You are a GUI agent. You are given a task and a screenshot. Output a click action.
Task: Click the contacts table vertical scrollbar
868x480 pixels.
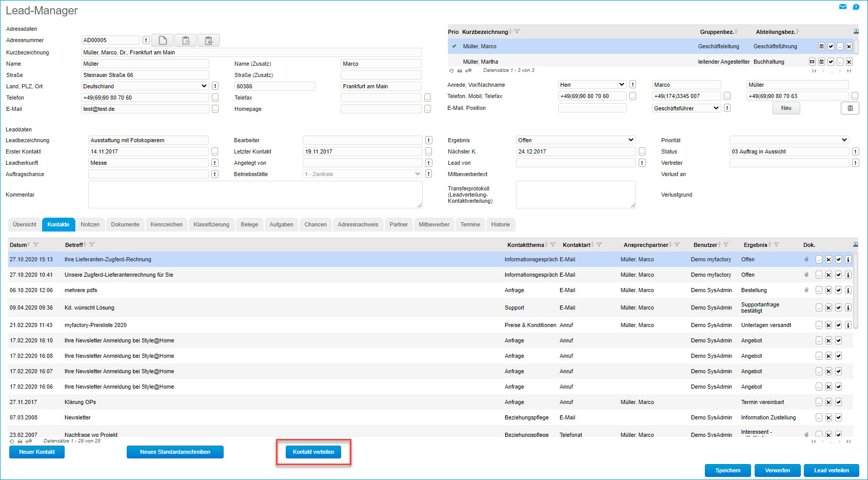[856, 290]
